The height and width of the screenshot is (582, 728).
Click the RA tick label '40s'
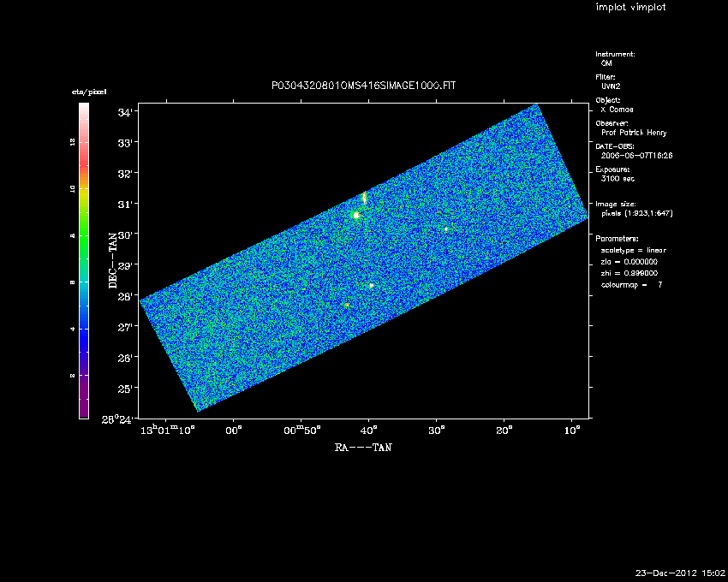tap(369, 431)
